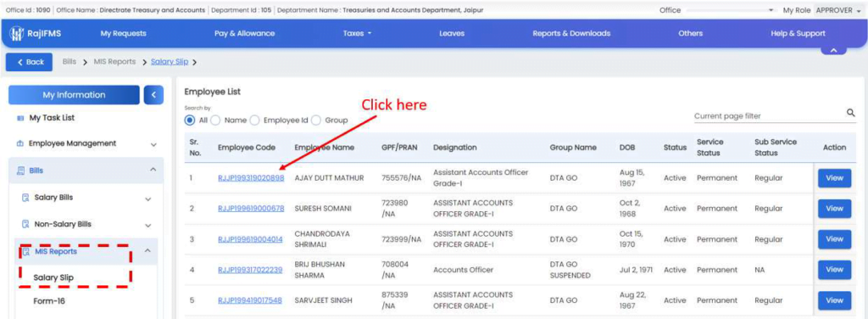Click the Bills section icon
Viewport: 868px width, 319px height.
tap(20, 171)
